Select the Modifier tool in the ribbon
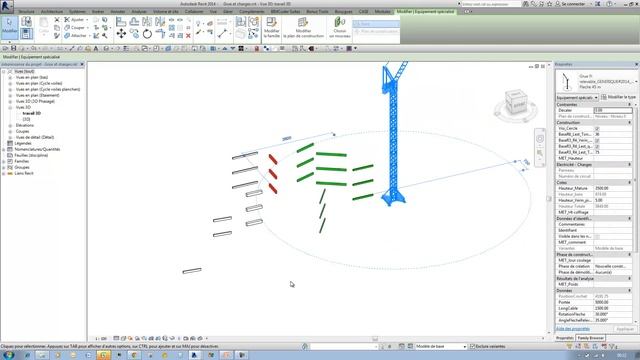The height and width of the screenshot is (360, 640). (x=9, y=27)
